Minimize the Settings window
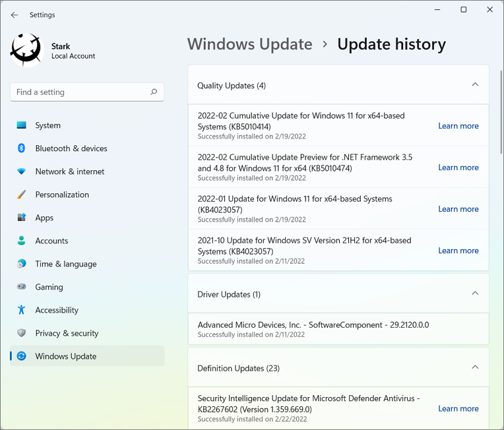The width and height of the screenshot is (504, 430). point(437,10)
